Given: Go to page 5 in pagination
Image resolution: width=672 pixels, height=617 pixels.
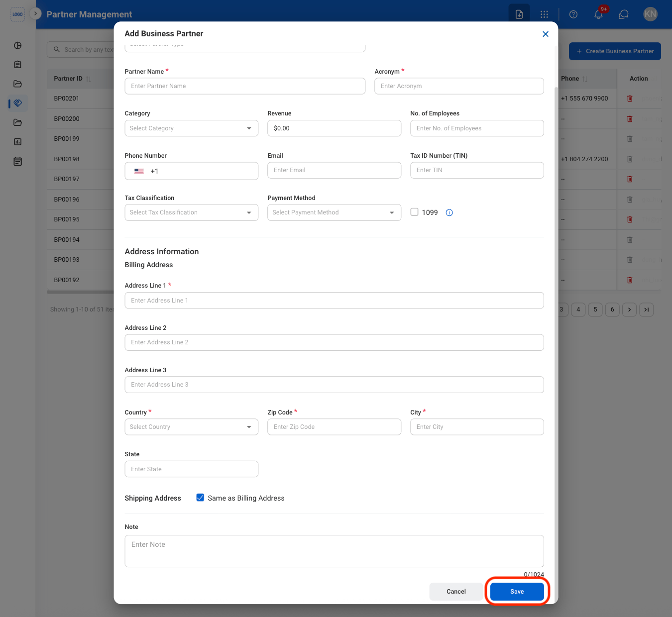Looking at the screenshot, I should [x=595, y=309].
